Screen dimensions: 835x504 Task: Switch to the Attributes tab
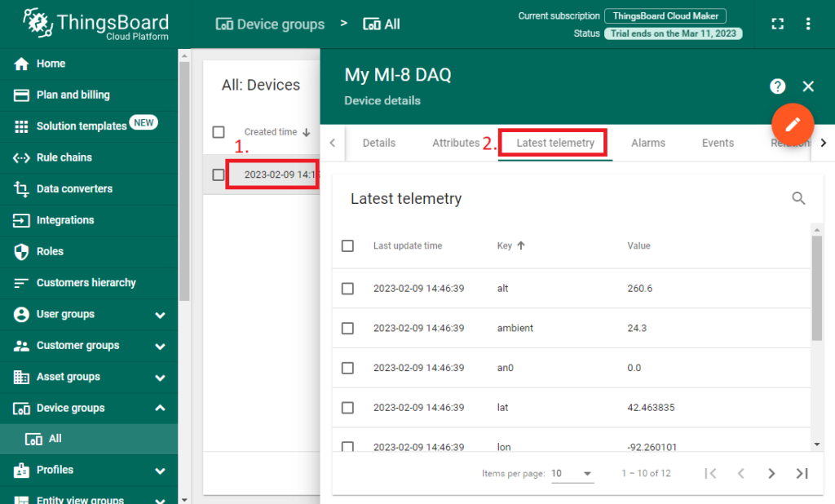click(x=455, y=143)
